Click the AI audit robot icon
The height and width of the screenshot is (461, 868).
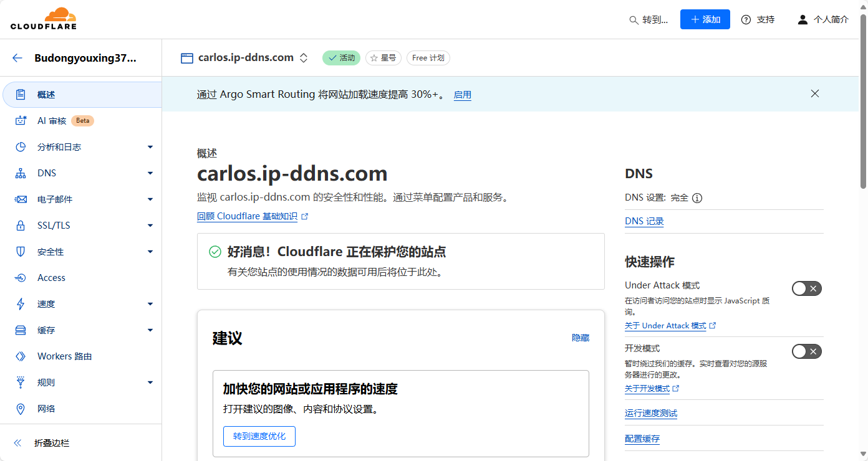[21, 121]
